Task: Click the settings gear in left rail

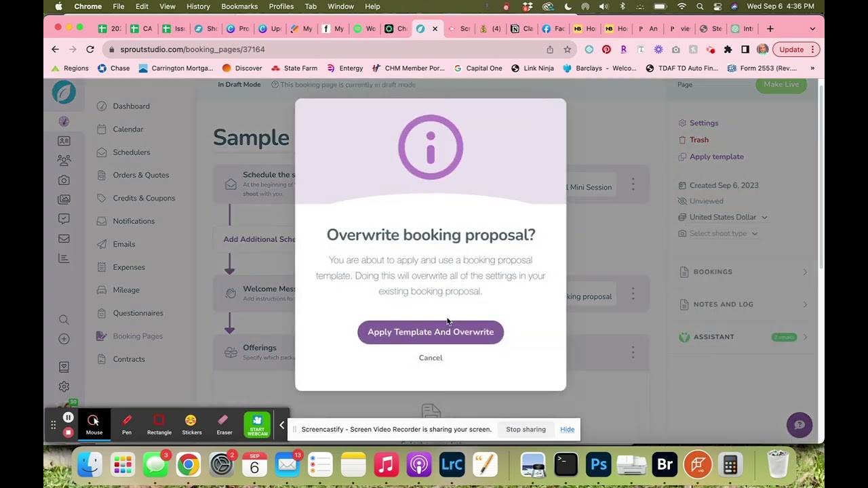Action: click(64, 386)
